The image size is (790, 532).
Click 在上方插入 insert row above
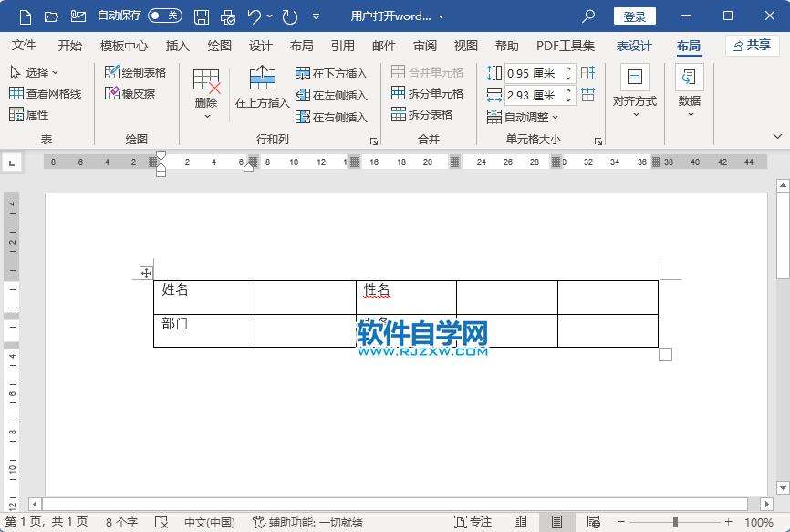coord(262,88)
